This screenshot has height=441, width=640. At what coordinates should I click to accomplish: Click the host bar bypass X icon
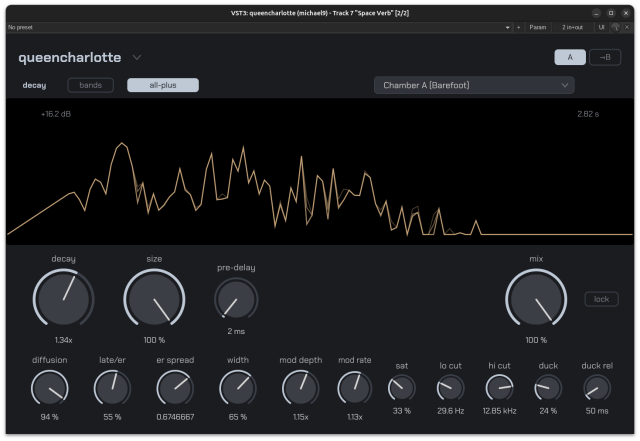[x=627, y=27]
